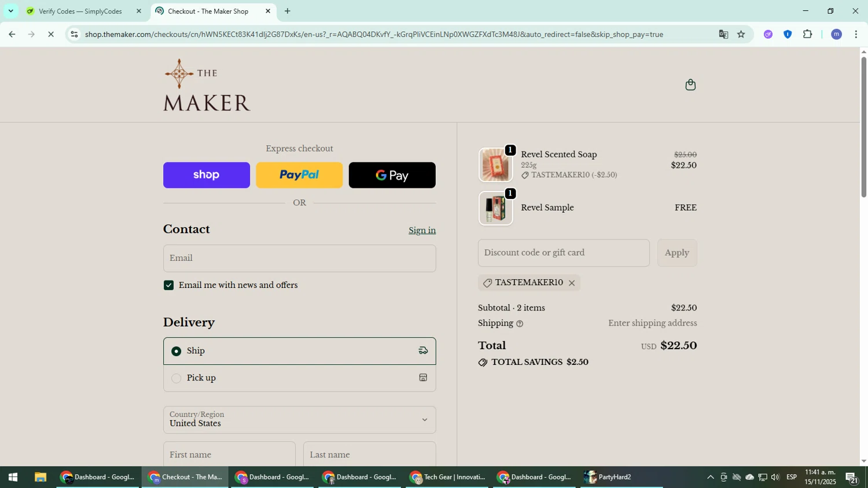View site information icon in address bar

[74, 34]
